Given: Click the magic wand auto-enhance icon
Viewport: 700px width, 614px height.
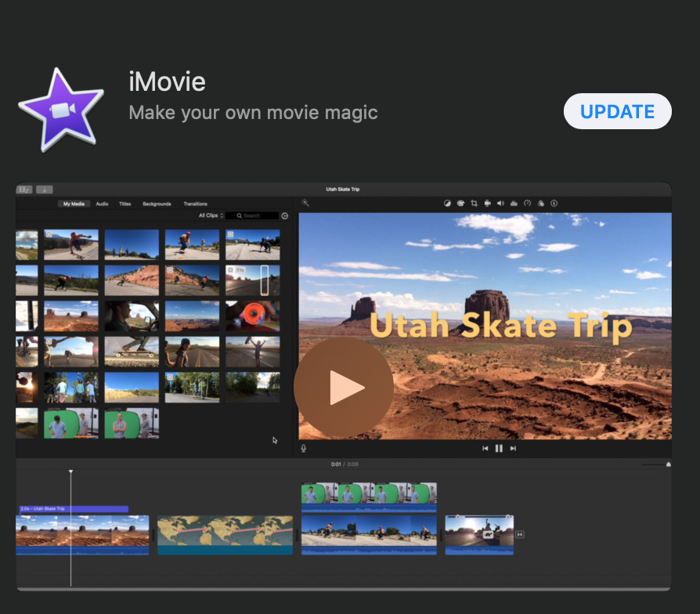Looking at the screenshot, I should (305, 203).
